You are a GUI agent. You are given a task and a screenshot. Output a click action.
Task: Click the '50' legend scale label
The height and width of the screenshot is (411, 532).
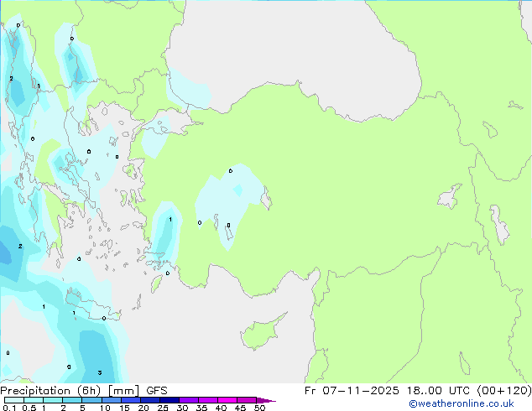point(260,408)
